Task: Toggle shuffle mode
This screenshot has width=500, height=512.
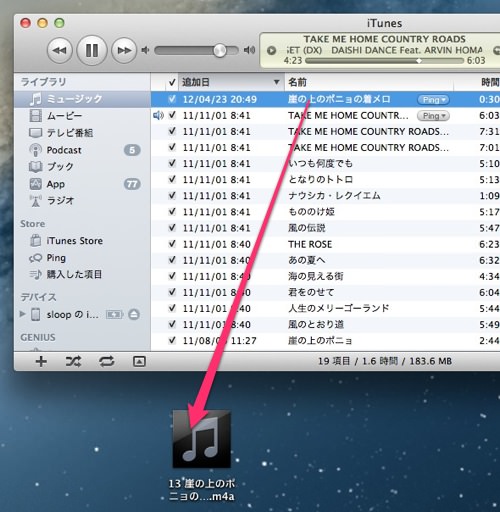Action: [73, 361]
